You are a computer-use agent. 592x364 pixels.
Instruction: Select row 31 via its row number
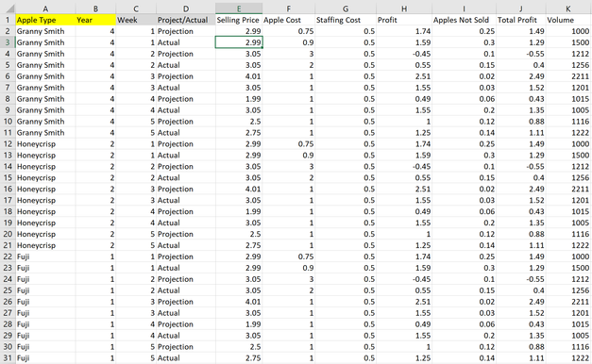tap(8, 358)
